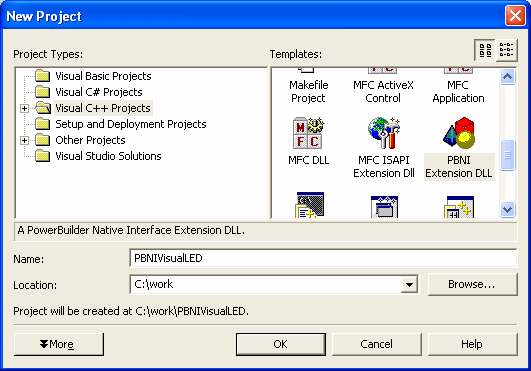Image resolution: width=531 pixels, height=371 pixels.
Task: Open Help for New Project
Action: coord(472,344)
